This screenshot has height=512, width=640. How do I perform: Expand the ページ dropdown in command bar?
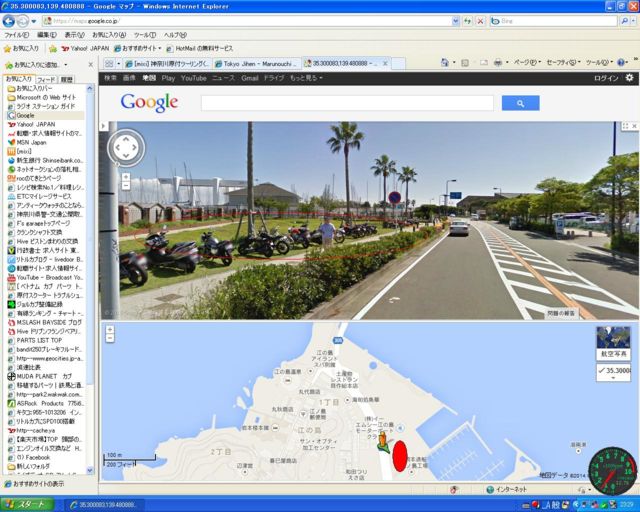pos(524,62)
